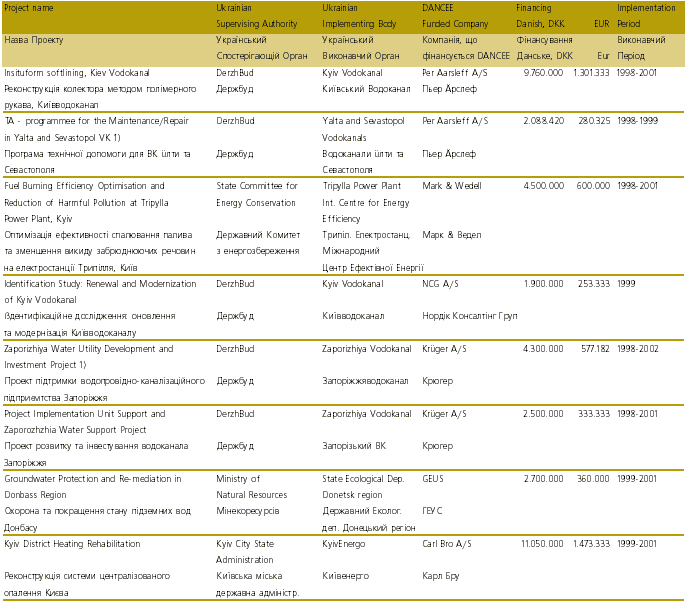Select 'Identification Study: Renewal and Modernization' row
Viewport: 686px width, 605px height.
[x=100, y=284]
